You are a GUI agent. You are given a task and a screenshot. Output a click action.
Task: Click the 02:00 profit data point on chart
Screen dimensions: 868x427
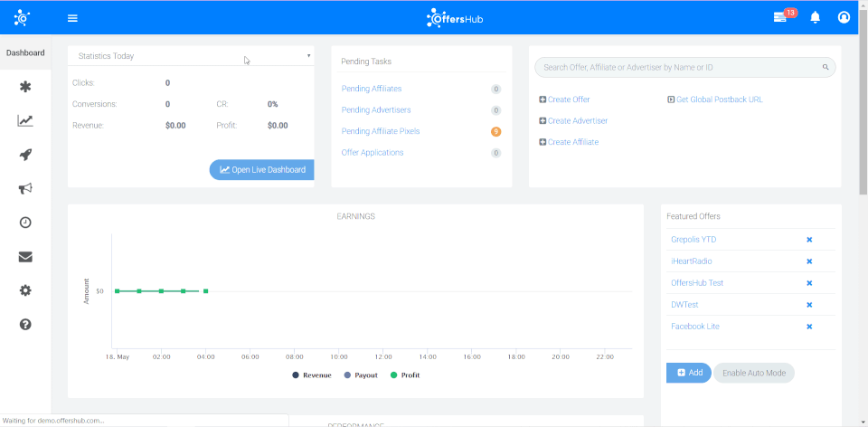(x=161, y=290)
